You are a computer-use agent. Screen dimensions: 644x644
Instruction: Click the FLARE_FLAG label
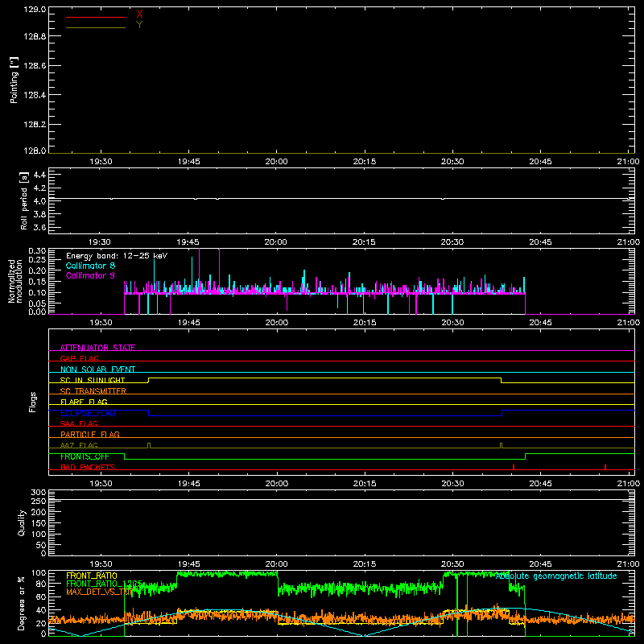pyautogui.click(x=84, y=402)
